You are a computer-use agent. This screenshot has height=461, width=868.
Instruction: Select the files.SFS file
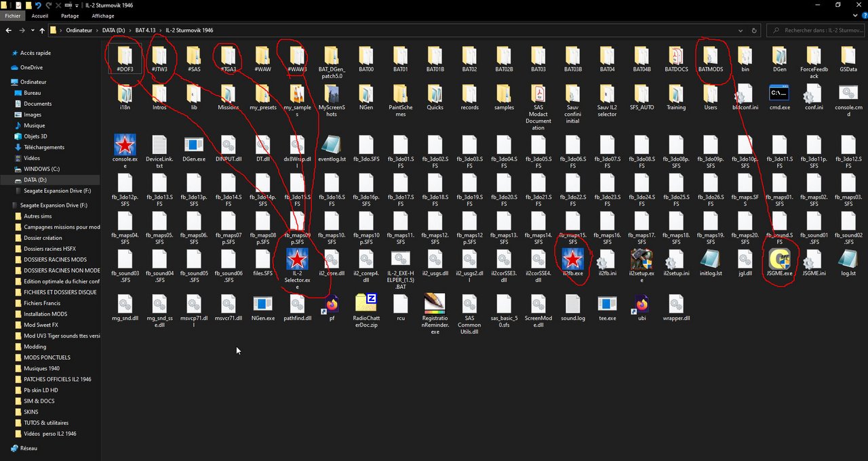262,262
